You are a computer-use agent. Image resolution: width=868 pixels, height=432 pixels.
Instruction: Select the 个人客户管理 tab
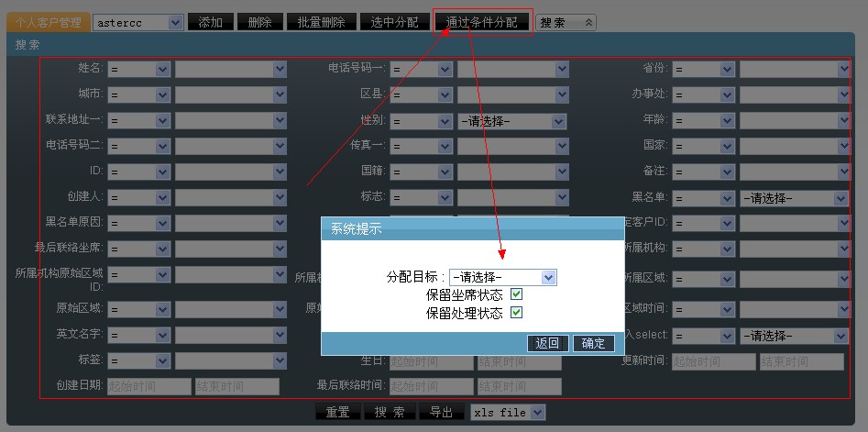tap(47, 22)
